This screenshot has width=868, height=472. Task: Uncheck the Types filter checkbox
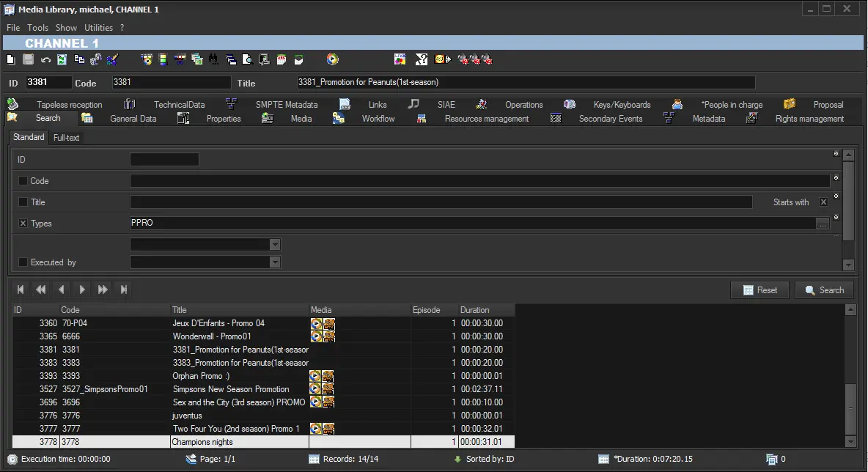[23, 224]
